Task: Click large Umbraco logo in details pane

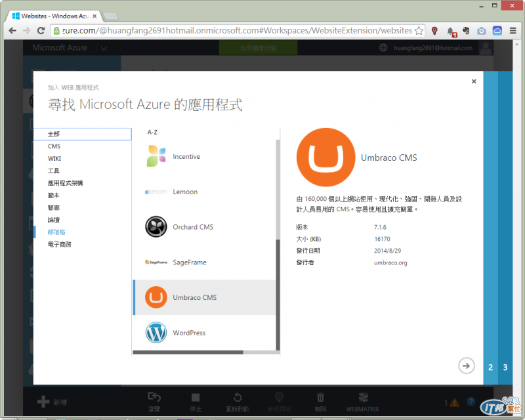Action: (x=325, y=157)
